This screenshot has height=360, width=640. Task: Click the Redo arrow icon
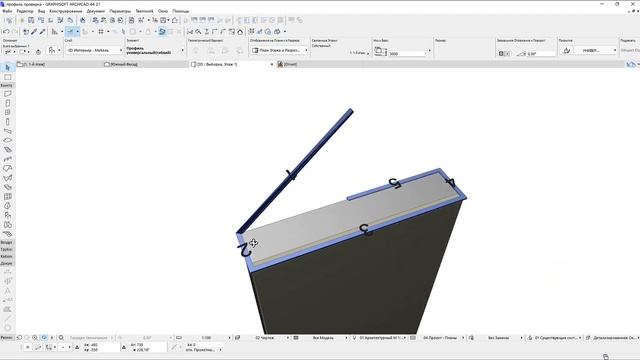coord(15,31)
